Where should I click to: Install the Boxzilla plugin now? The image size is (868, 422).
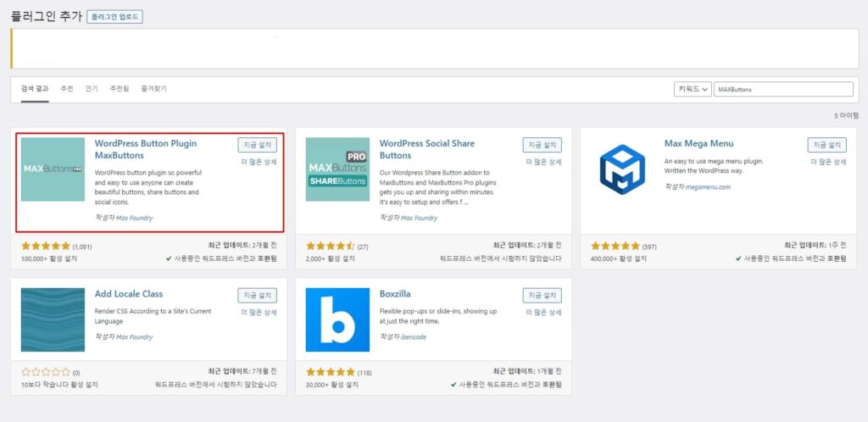pos(542,296)
